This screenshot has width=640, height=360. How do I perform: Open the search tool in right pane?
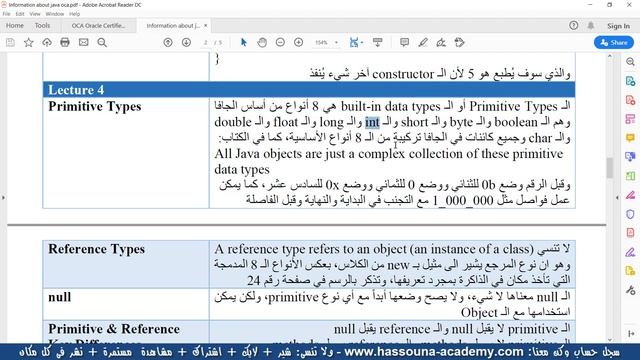click(x=630, y=62)
